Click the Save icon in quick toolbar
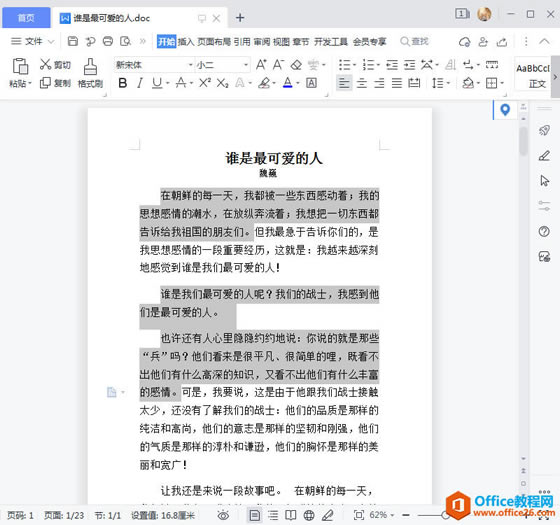The width and height of the screenshot is (560, 525). point(73,41)
